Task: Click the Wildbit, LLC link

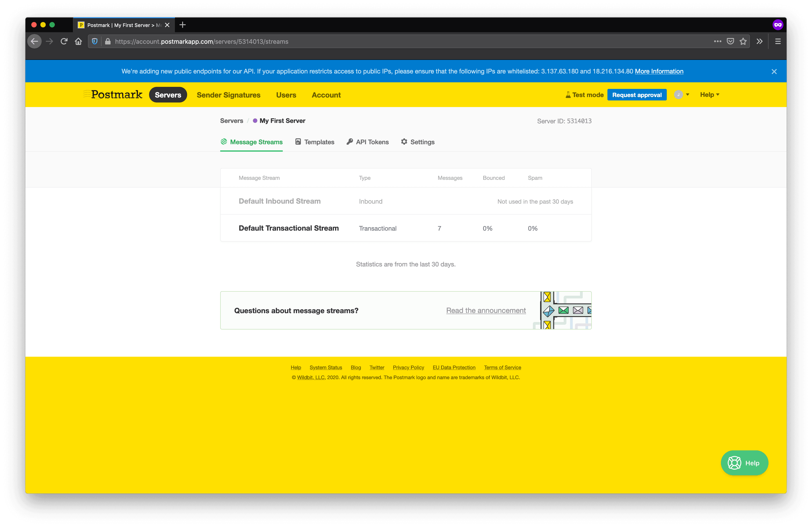Action: (311, 377)
